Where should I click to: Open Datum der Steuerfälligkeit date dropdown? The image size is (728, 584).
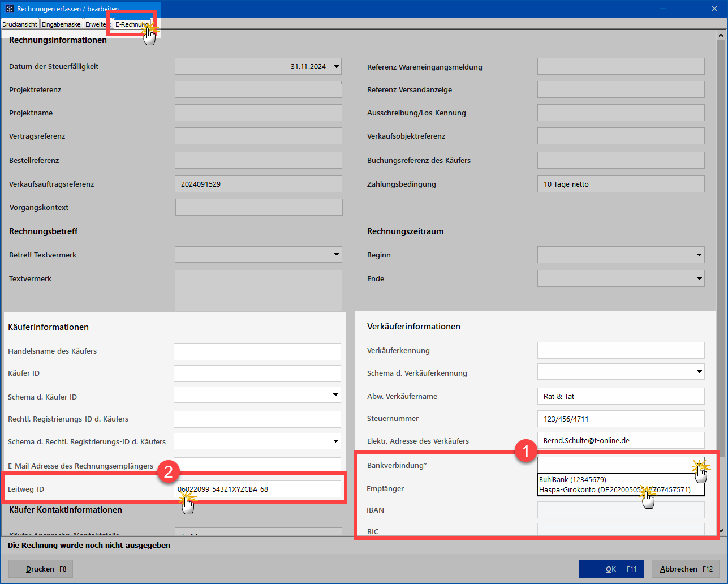point(336,66)
